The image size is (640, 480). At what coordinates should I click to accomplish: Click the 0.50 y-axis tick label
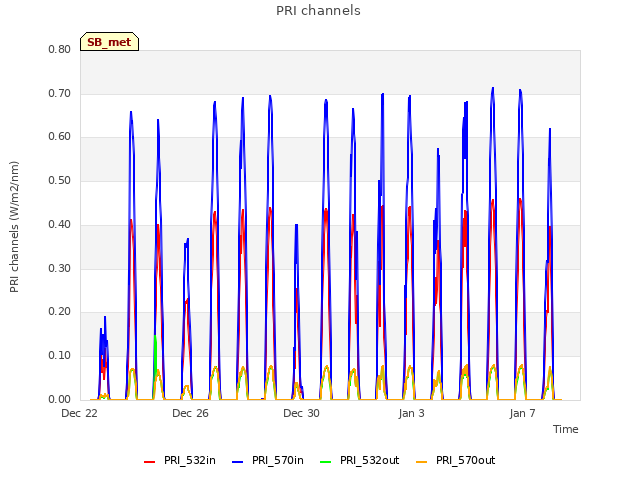pyautogui.click(x=60, y=180)
